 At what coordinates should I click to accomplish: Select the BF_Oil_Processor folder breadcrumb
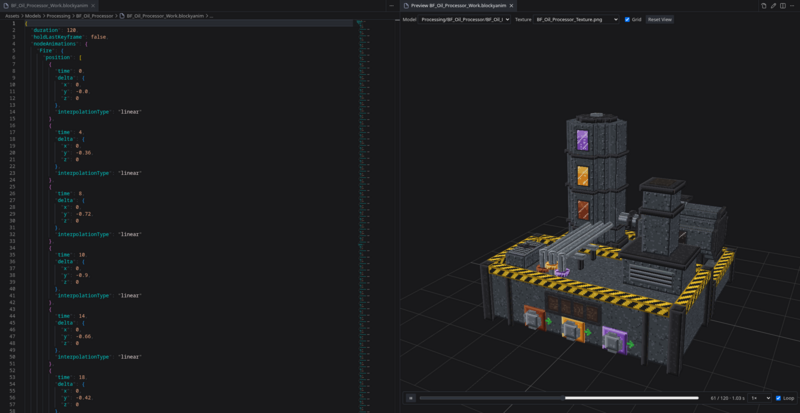tap(95, 16)
